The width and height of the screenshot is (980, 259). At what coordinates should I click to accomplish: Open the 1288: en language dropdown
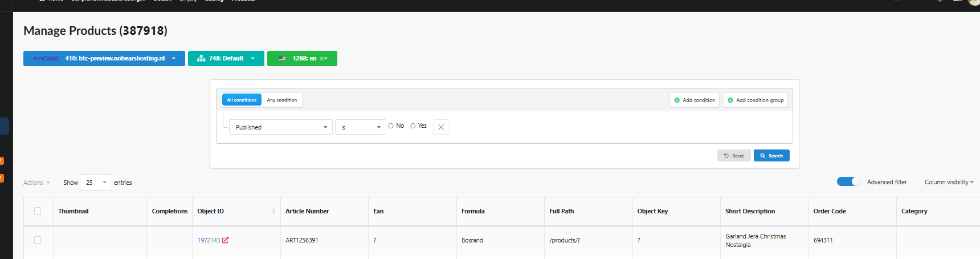(x=302, y=58)
